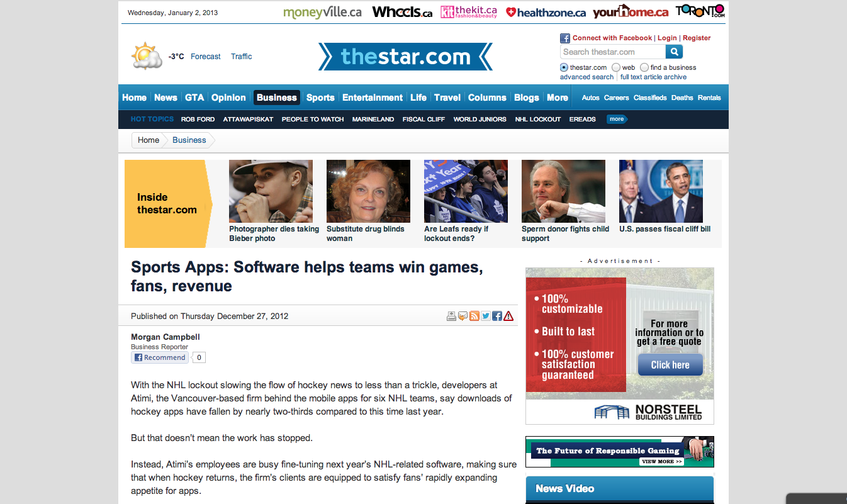Open moneyville.ca logo link
This screenshot has width=847, height=504.
tap(322, 12)
